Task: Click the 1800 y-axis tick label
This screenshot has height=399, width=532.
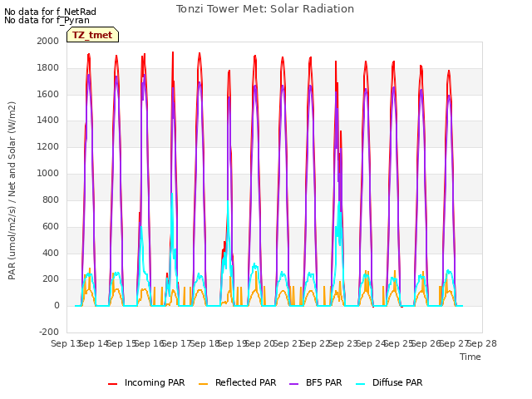Action: pos(48,68)
